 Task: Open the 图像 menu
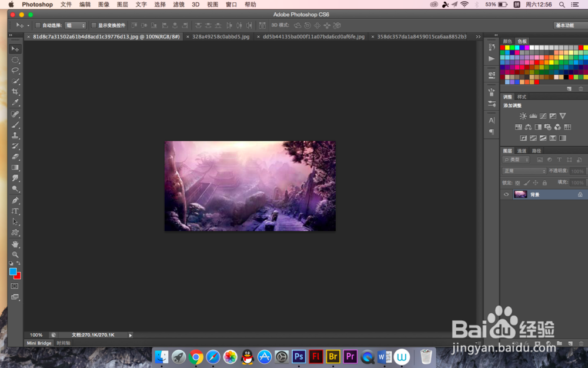[x=103, y=5]
